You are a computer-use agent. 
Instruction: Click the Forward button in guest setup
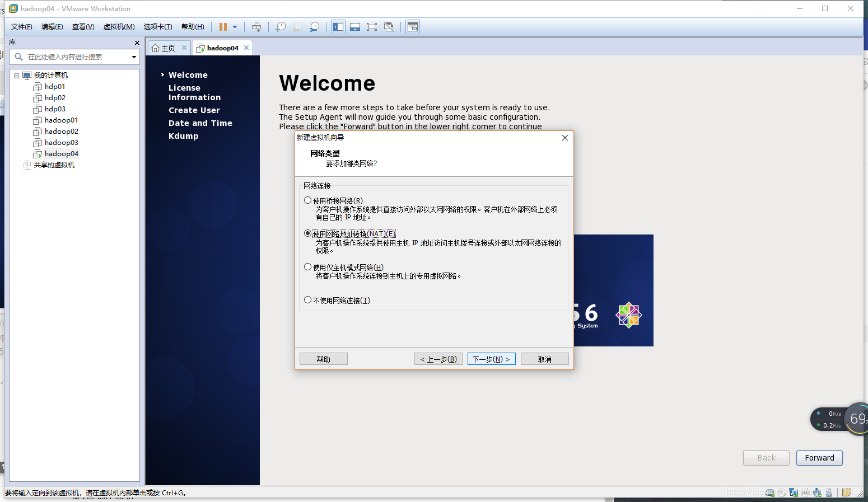click(819, 458)
